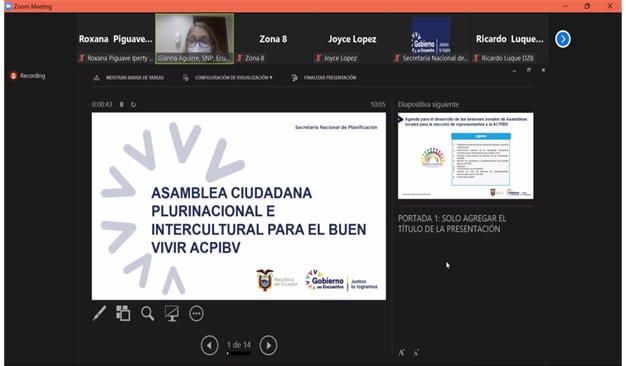The height and width of the screenshot is (366, 626).
Task: Select the Zona 8 participant tile
Action: click(273, 39)
